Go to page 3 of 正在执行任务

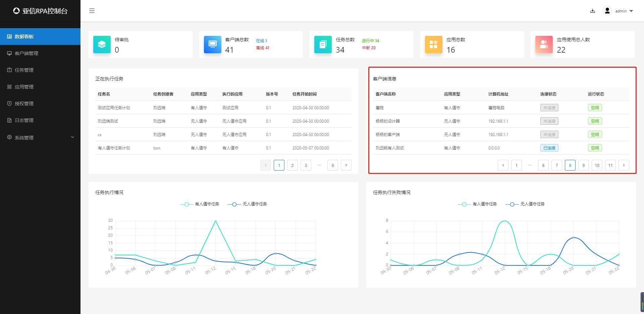click(306, 165)
